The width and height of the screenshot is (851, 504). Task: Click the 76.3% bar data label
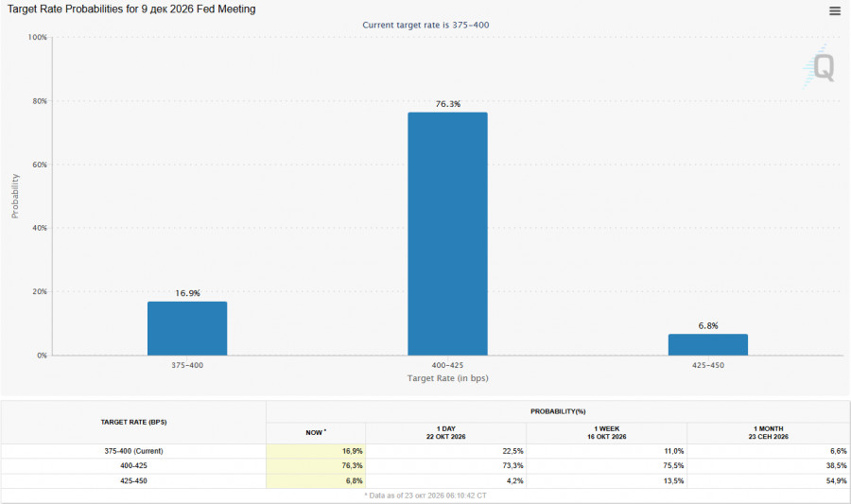pyautogui.click(x=448, y=104)
